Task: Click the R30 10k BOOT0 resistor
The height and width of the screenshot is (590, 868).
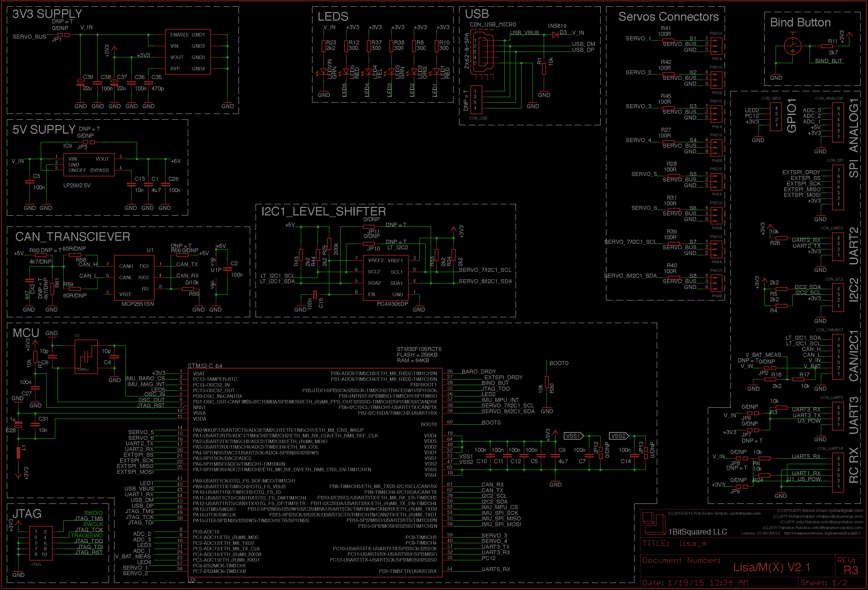Action: click(547, 382)
